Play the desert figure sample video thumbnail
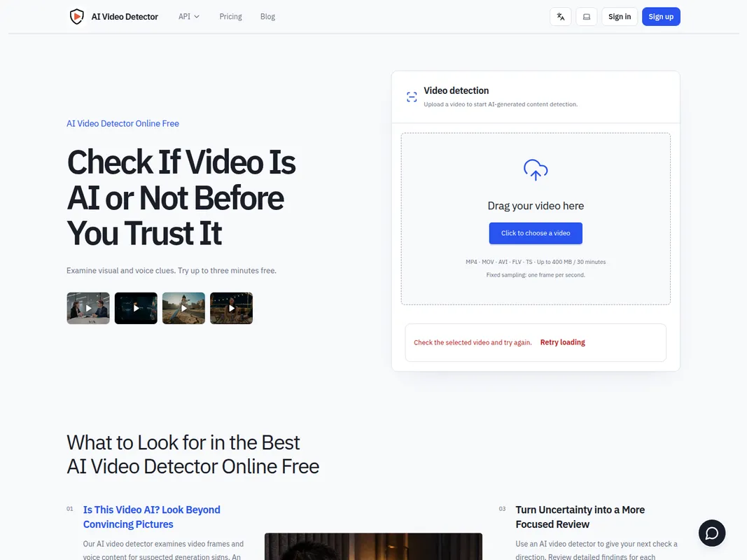This screenshot has width=747, height=560. coord(183,308)
